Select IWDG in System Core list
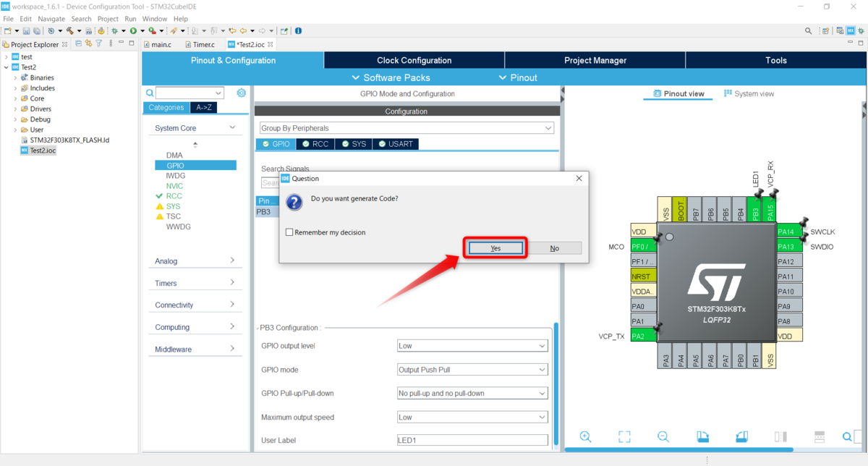 coord(176,176)
